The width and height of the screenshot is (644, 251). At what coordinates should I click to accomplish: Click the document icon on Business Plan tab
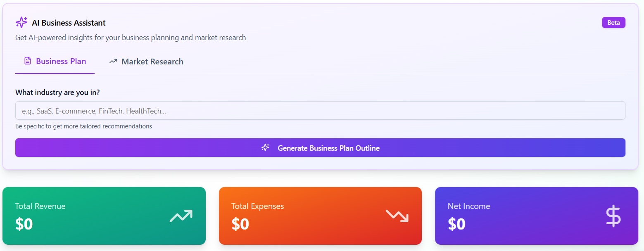pyautogui.click(x=28, y=61)
